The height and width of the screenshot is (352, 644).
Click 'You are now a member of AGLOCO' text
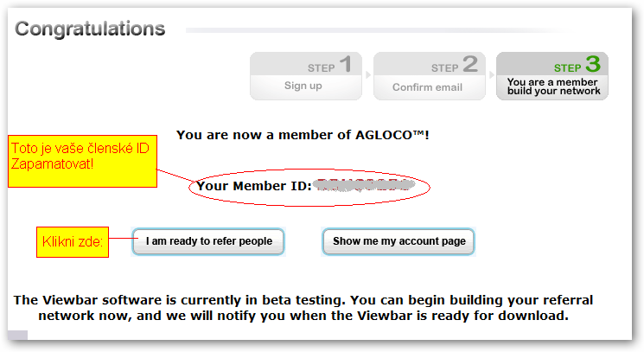tap(303, 135)
